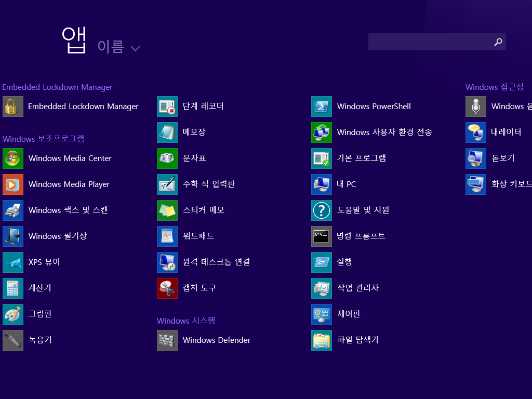This screenshot has height=399, width=532.
Task: Click the XPS 뷰어 text label
Action: pos(44,262)
